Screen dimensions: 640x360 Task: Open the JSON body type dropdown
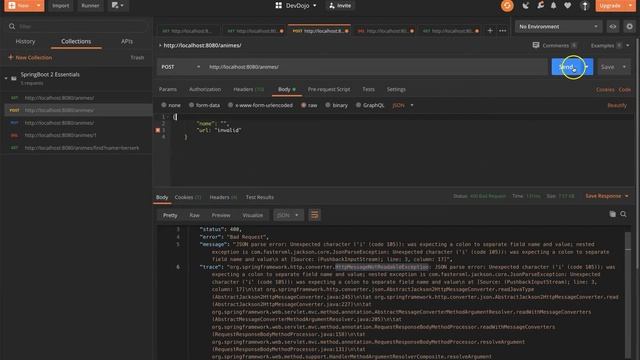[402, 105]
